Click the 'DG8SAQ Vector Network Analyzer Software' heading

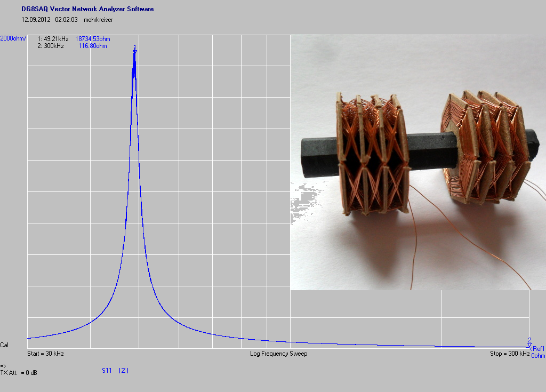click(x=87, y=9)
